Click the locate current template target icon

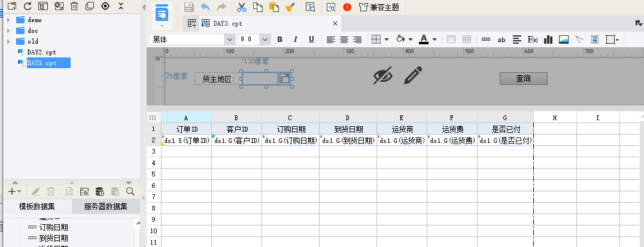[105, 6]
